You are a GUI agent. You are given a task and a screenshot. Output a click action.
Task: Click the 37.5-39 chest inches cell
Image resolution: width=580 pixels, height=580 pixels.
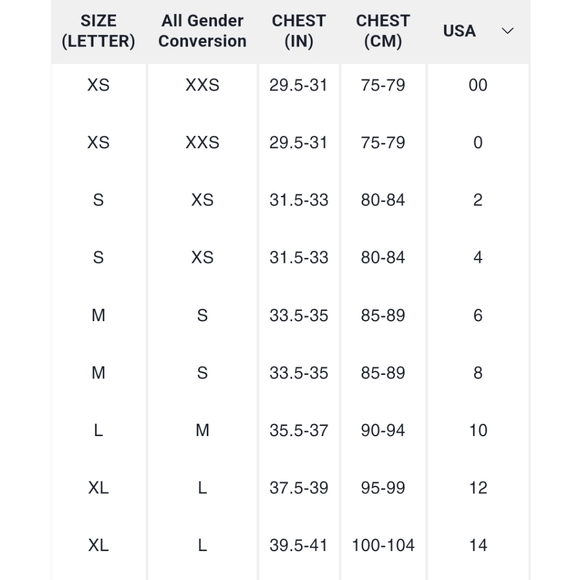[x=299, y=488]
